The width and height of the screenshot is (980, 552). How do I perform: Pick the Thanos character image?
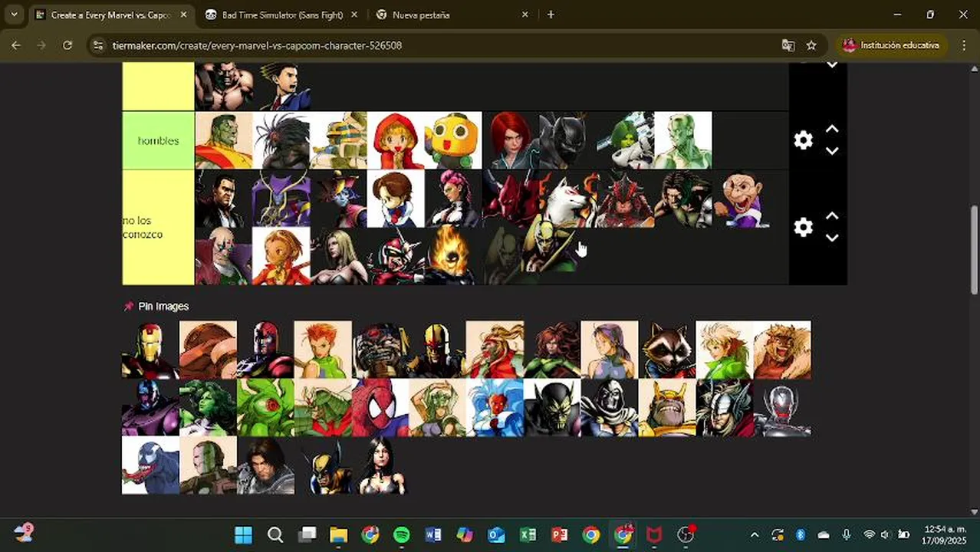pos(667,407)
